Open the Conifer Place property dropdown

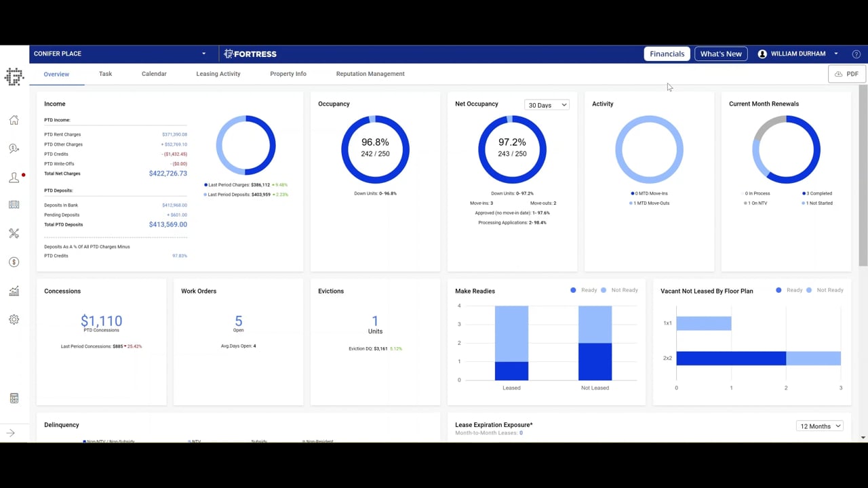121,54
